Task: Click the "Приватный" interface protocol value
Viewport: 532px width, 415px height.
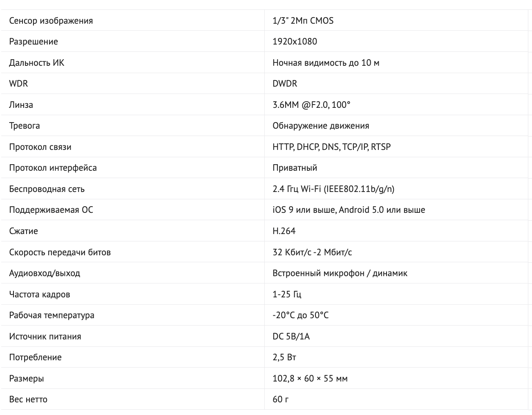Action: (x=295, y=168)
